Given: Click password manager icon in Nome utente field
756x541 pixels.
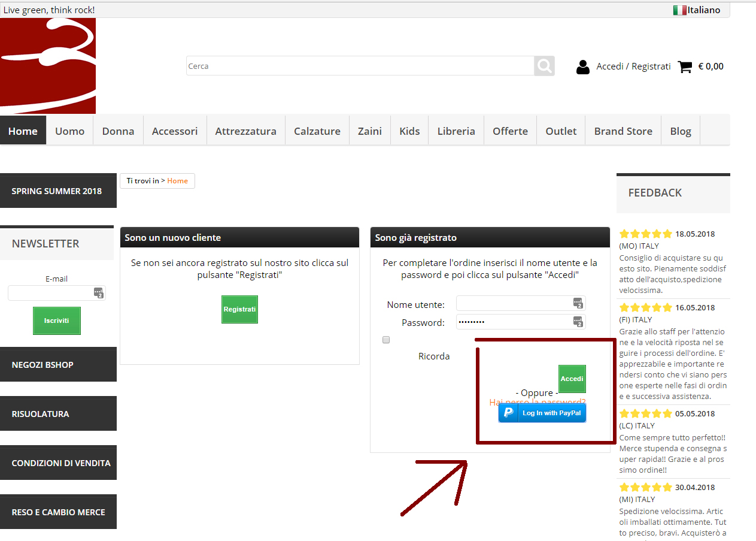Looking at the screenshot, I should (578, 303).
